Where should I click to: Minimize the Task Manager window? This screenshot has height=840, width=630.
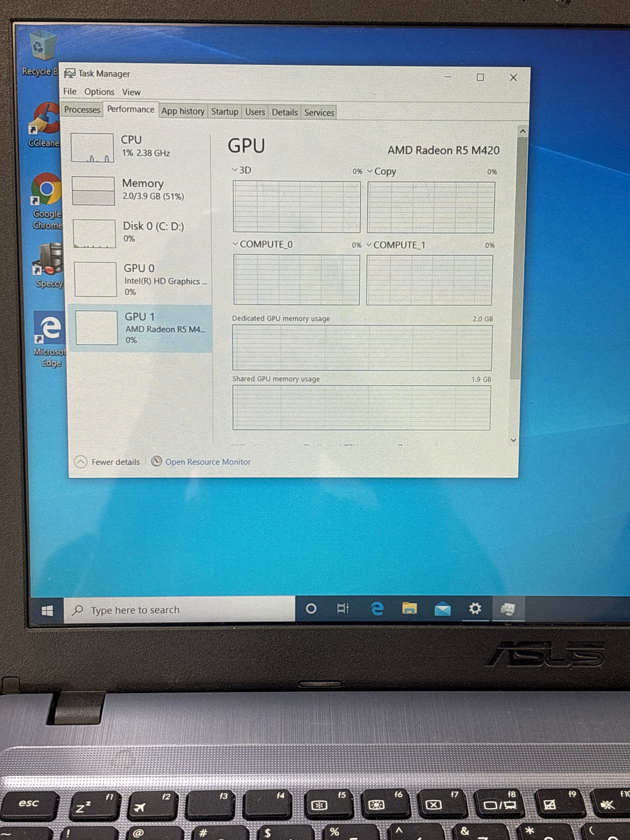[448, 77]
